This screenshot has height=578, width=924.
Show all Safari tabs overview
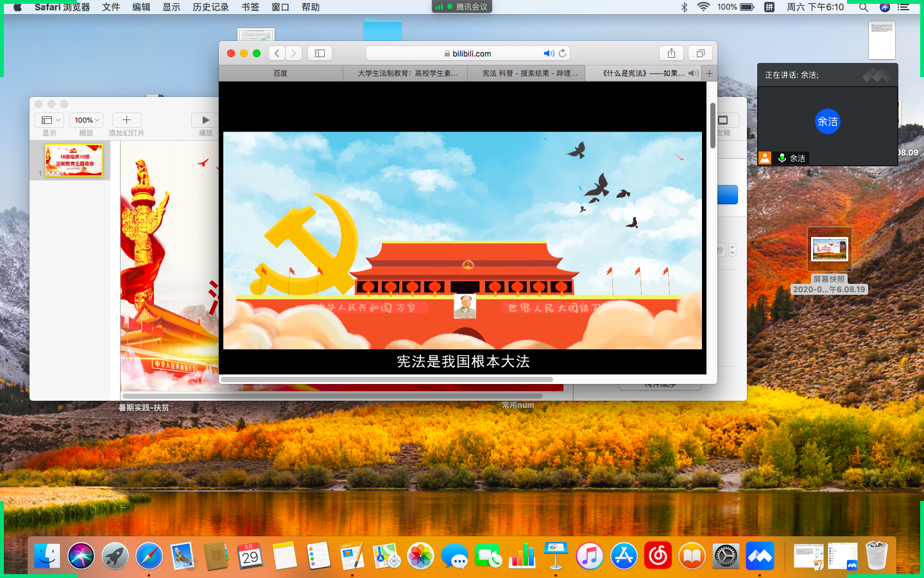(x=701, y=53)
